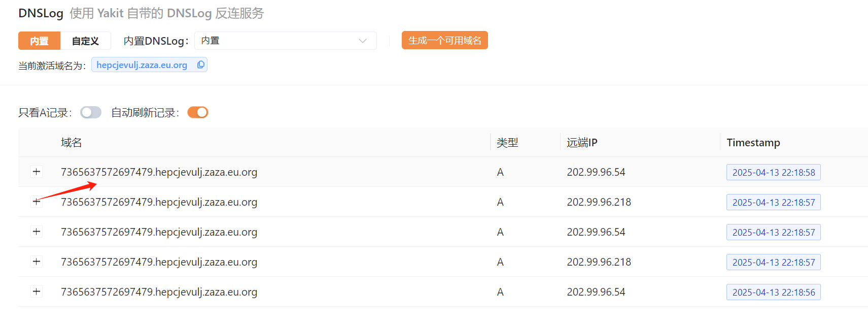Click the 域名 column header
The image size is (868, 322).
pos(71,143)
